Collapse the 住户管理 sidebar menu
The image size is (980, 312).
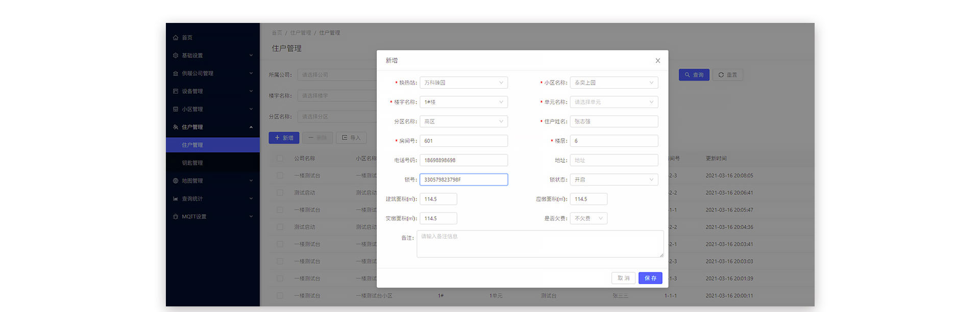pyautogui.click(x=251, y=127)
